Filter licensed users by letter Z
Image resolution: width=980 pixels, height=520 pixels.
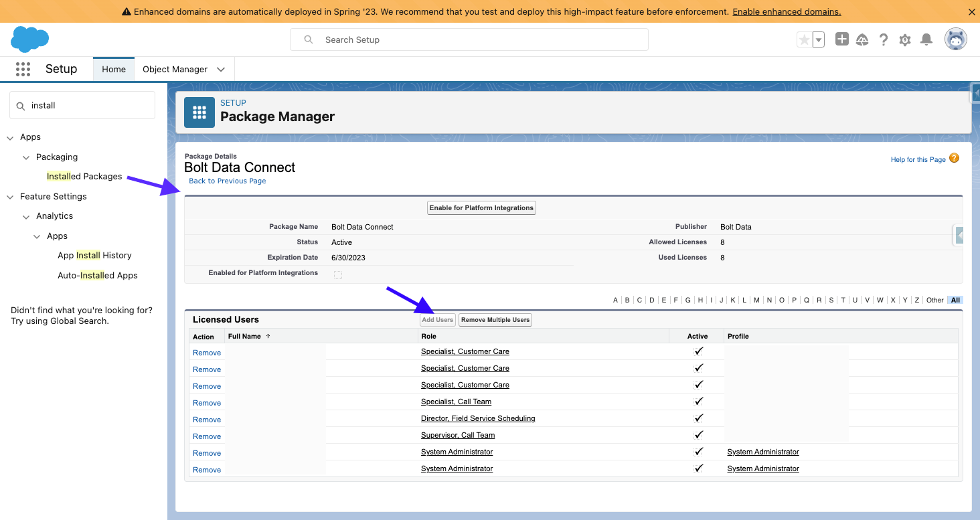tap(917, 300)
